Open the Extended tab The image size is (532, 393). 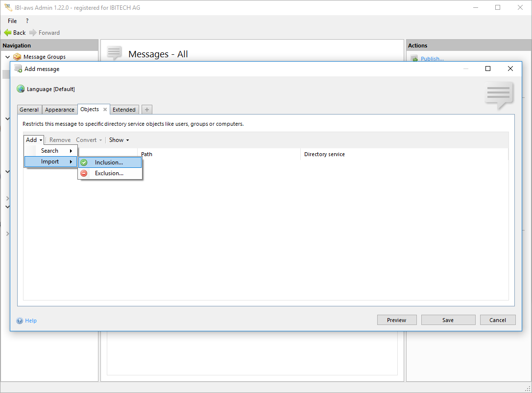(x=124, y=110)
